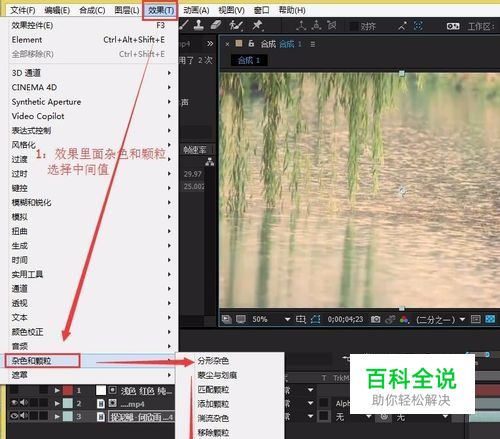Click layer 3 teal label color swatch

(68, 416)
